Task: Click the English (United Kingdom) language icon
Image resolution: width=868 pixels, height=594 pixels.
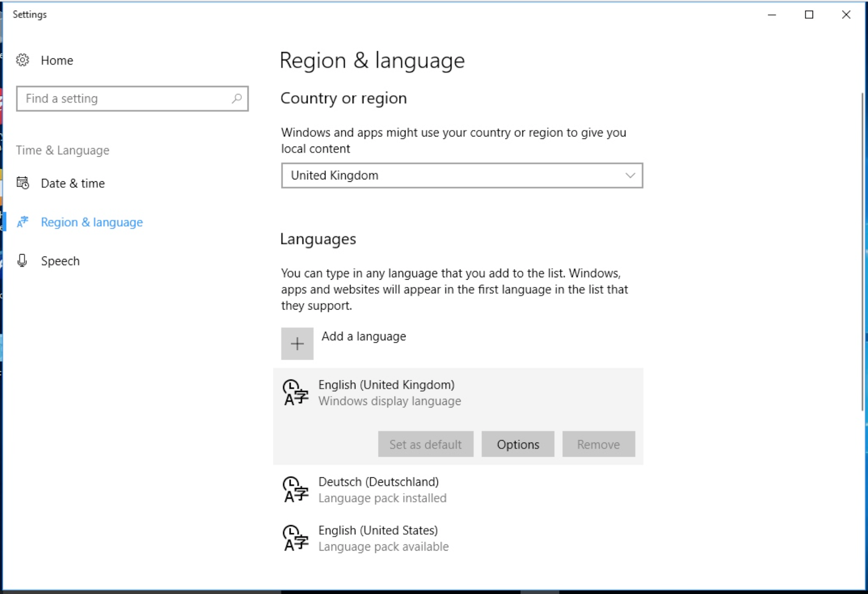Action: (x=296, y=392)
